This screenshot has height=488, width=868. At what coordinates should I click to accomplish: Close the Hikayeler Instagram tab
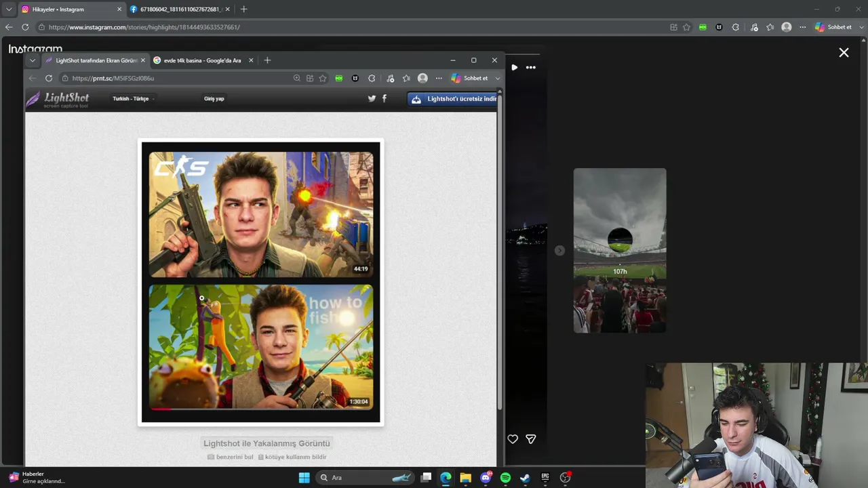click(x=119, y=9)
